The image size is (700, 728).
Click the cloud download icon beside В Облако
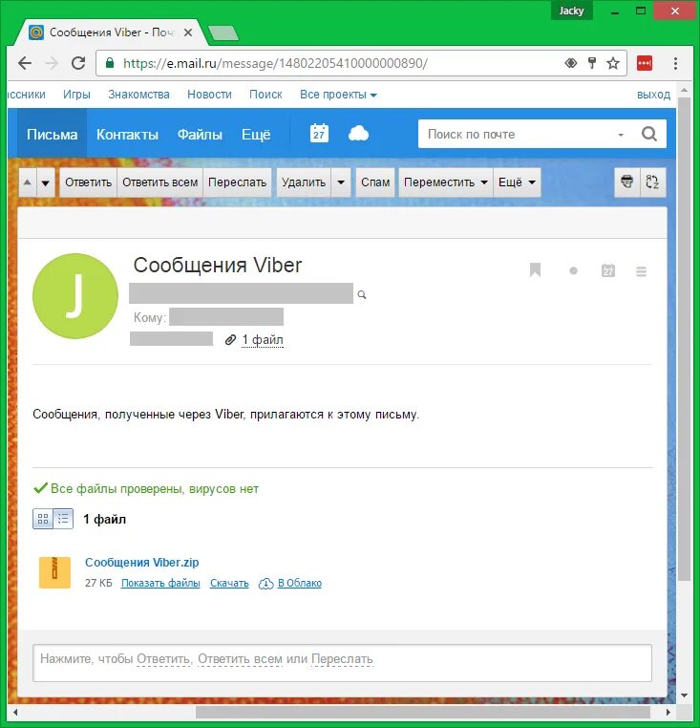(265, 584)
